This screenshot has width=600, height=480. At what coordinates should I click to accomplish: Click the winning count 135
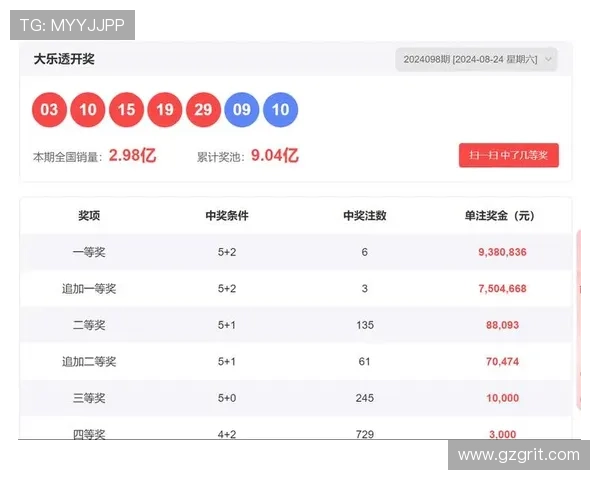coord(365,325)
